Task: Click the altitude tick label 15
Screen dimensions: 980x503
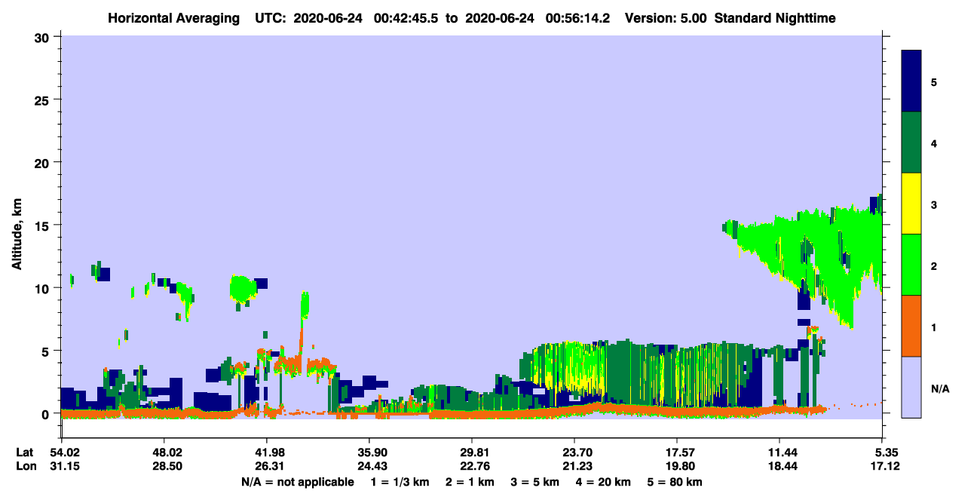Action: pos(44,225)
